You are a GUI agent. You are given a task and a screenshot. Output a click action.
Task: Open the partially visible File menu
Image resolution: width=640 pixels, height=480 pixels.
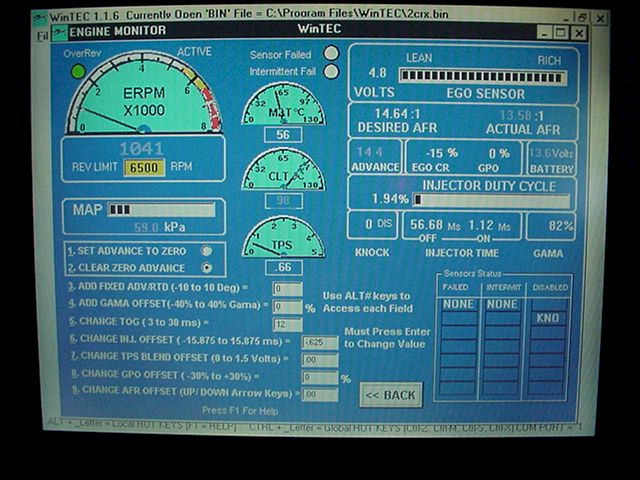(42, 36)
